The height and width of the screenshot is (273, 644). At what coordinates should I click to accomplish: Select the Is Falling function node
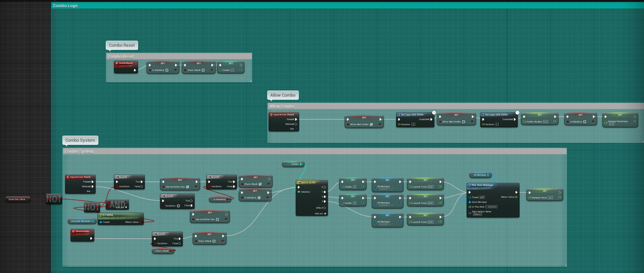pyautogui.click(x=123, y=216)
